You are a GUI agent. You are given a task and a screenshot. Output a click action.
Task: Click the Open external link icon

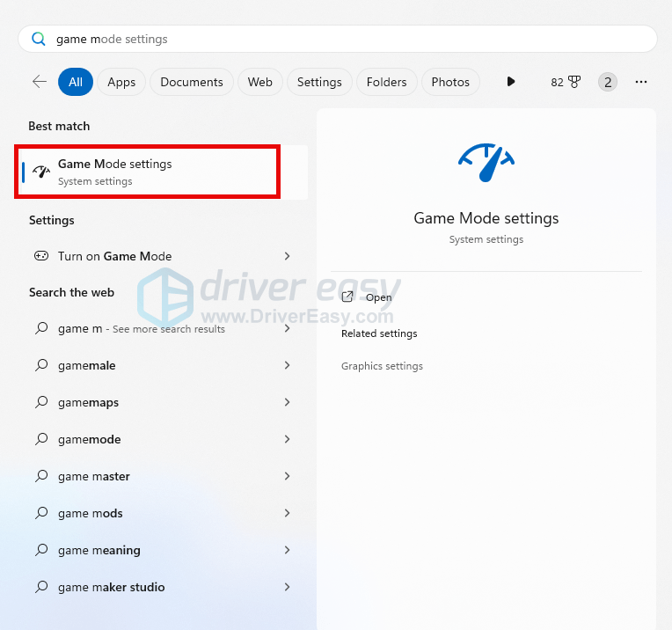tap(347, 297)
